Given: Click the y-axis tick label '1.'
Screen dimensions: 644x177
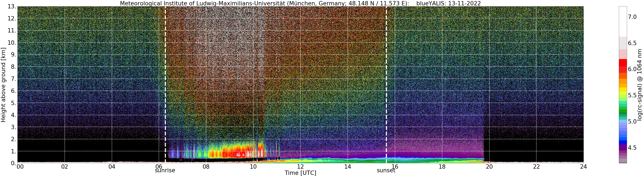Looking at the screenshot, I should pyautogui.click(x=14, y=151).
